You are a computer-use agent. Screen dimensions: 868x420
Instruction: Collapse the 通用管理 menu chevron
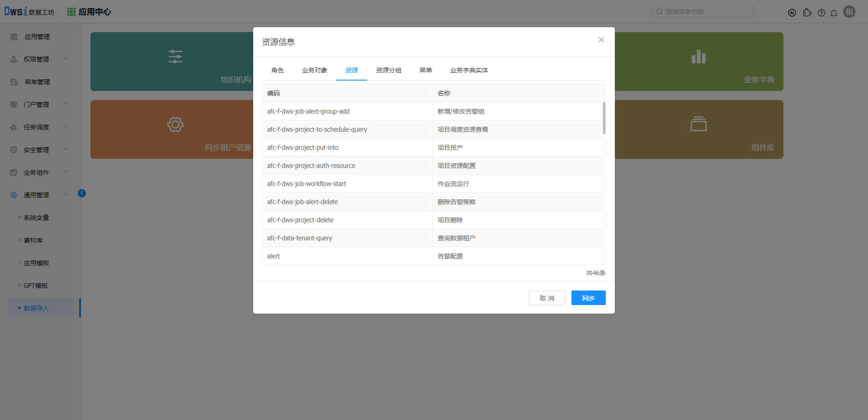tap(65, 194)
